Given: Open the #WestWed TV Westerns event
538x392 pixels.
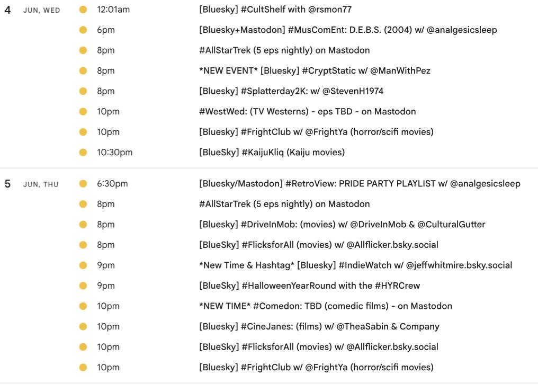Looking at the screenshot, I should 308,112.
